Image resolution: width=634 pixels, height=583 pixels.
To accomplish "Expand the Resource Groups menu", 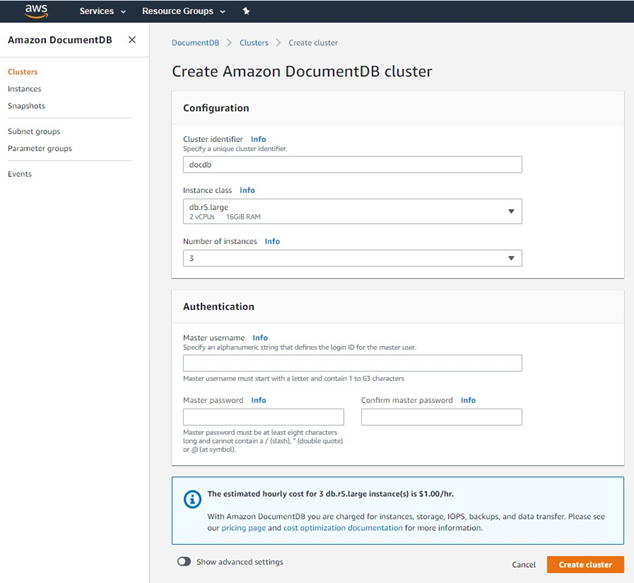I will coord(183,11).
